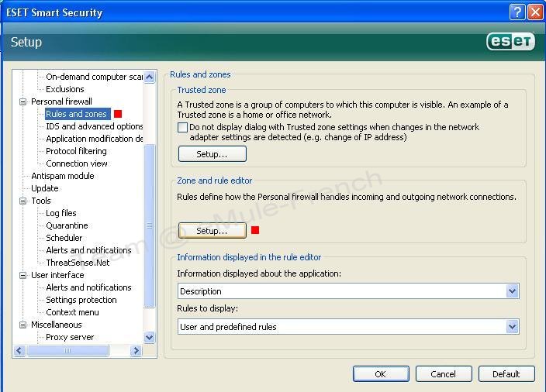
Task: Click tree vertical scrollbar thumb
Action: 150,225
